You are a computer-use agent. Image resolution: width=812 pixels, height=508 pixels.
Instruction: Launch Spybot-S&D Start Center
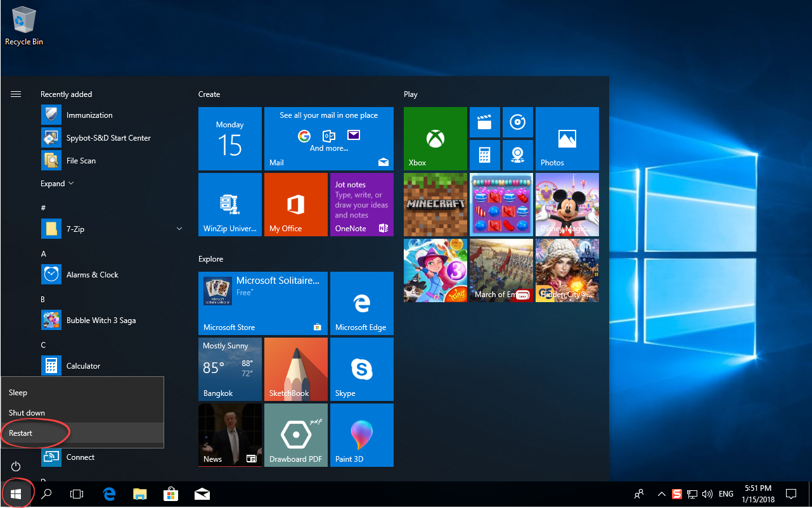point(111,137)
